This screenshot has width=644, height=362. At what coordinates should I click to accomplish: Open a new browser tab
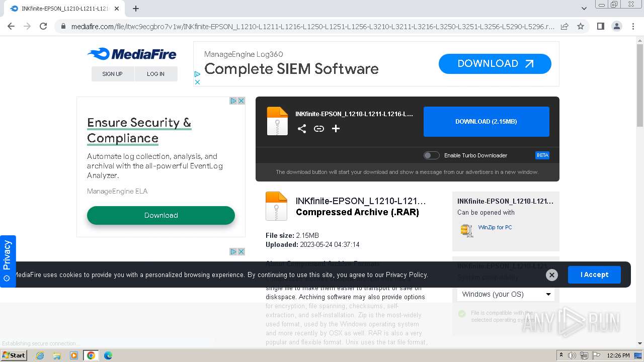click(x=136, y=9)
